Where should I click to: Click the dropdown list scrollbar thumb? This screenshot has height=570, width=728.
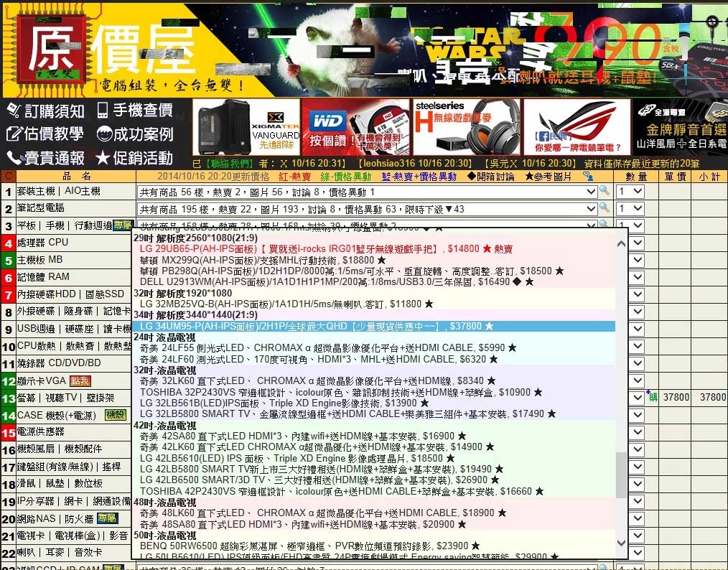pos(621,475)
